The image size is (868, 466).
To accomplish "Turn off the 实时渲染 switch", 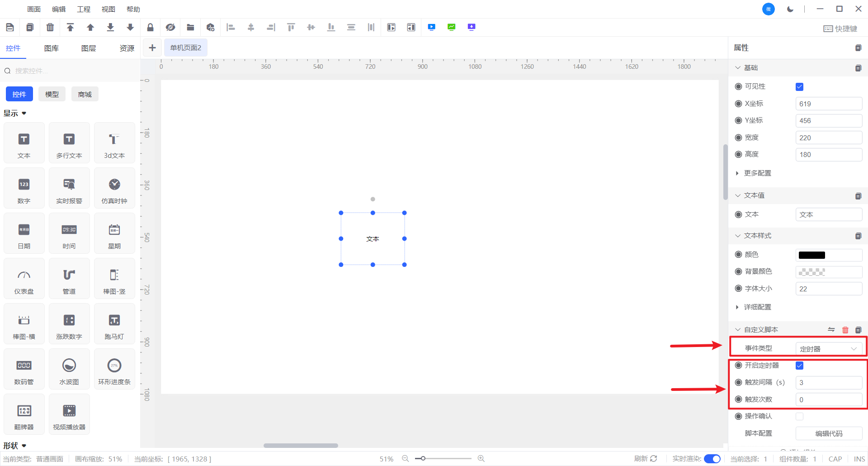I will coord(712,459).
